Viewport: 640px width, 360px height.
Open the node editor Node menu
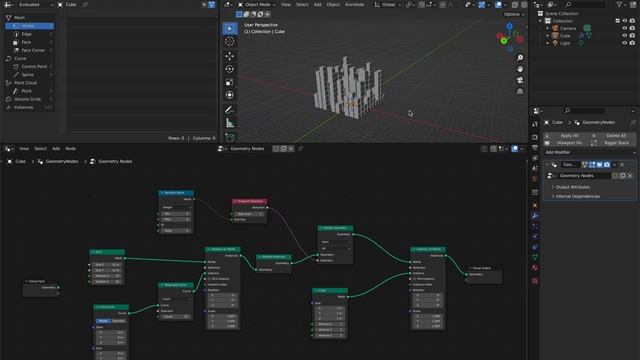point(71,149)
